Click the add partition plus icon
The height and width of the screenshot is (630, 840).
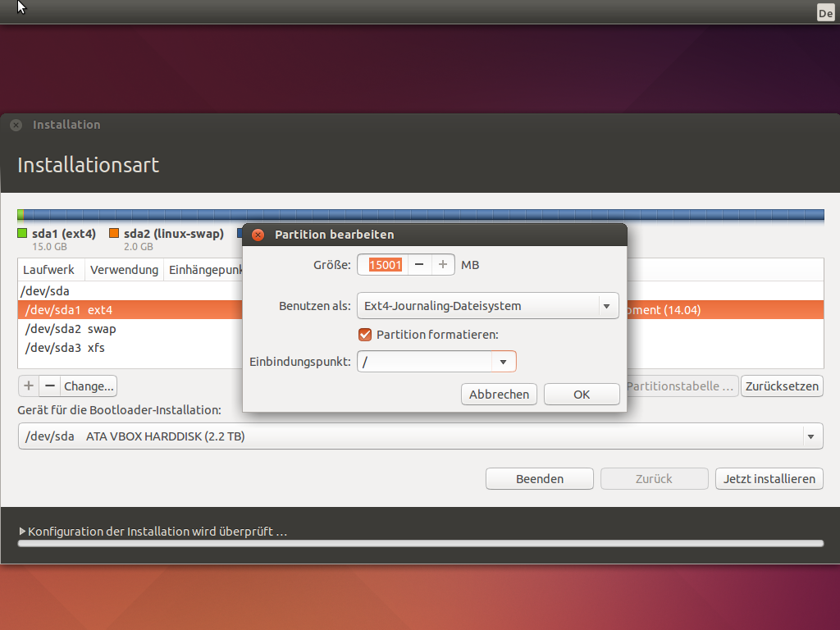(29, 386)
